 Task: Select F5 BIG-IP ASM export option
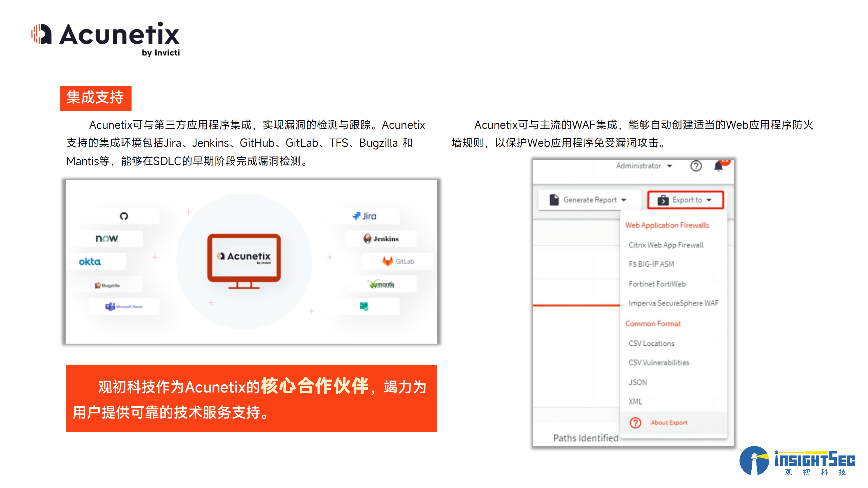[x=651, y=264]
